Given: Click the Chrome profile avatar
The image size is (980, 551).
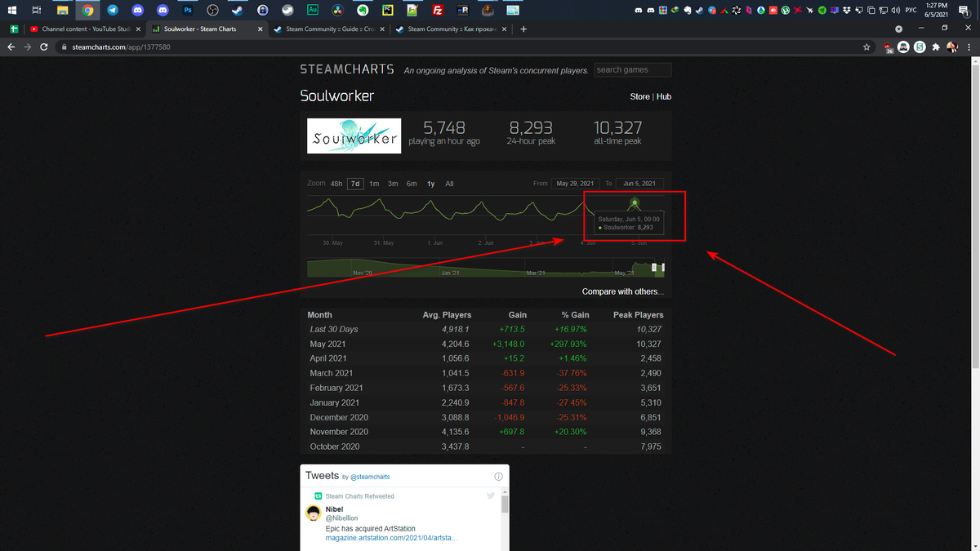Looking at the screenshot, I should coord(952,47).
